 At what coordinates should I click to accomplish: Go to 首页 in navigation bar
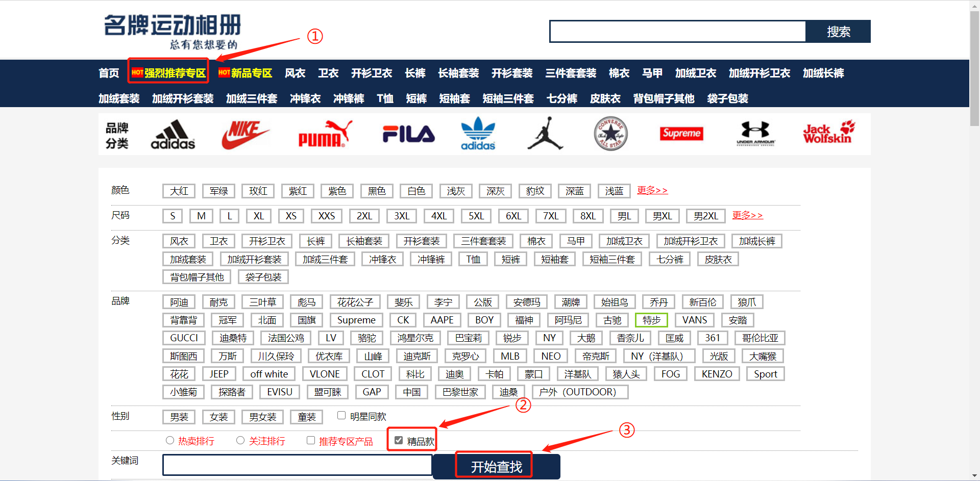pos(109,73)
